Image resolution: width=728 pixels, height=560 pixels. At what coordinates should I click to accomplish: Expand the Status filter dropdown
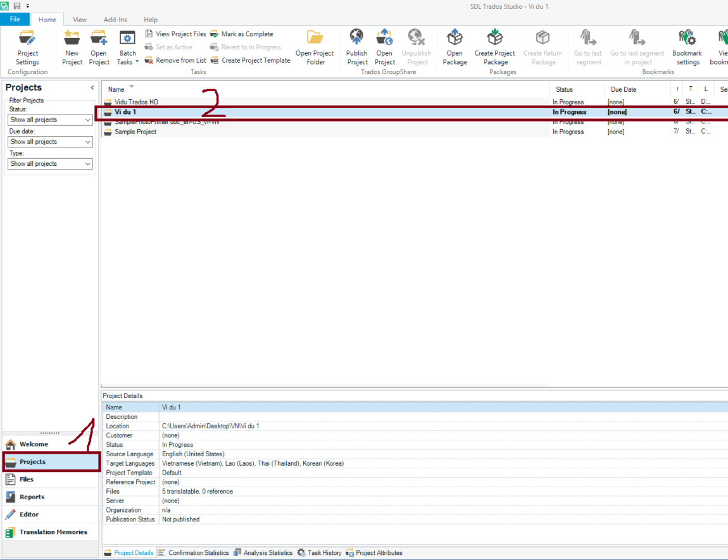pyautogui.click(x=51, y=120)
